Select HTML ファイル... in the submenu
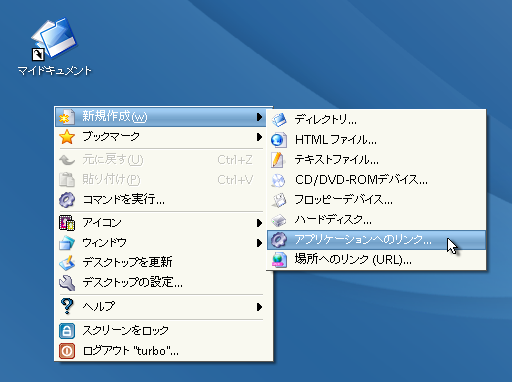 coord(376,140)
